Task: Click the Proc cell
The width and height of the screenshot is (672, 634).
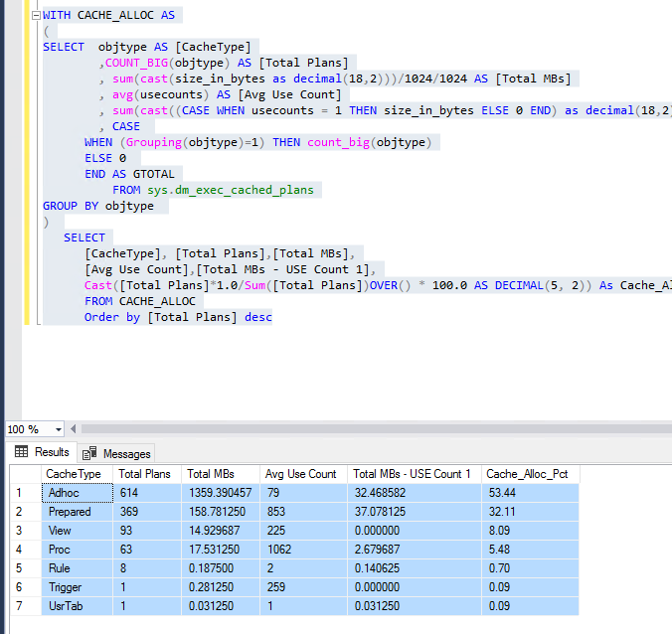Action: [78, 550]
